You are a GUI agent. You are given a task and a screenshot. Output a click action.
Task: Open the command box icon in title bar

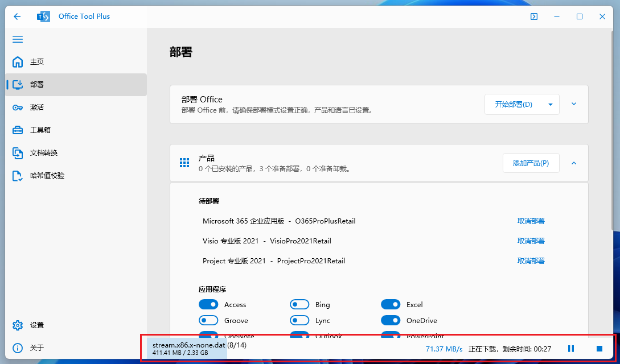point(534,16)
